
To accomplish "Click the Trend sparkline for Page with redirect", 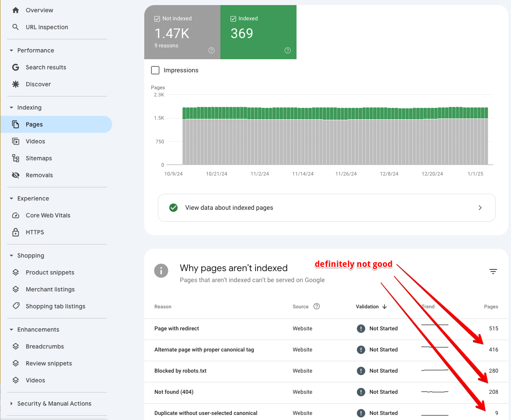I will [435, 325].
